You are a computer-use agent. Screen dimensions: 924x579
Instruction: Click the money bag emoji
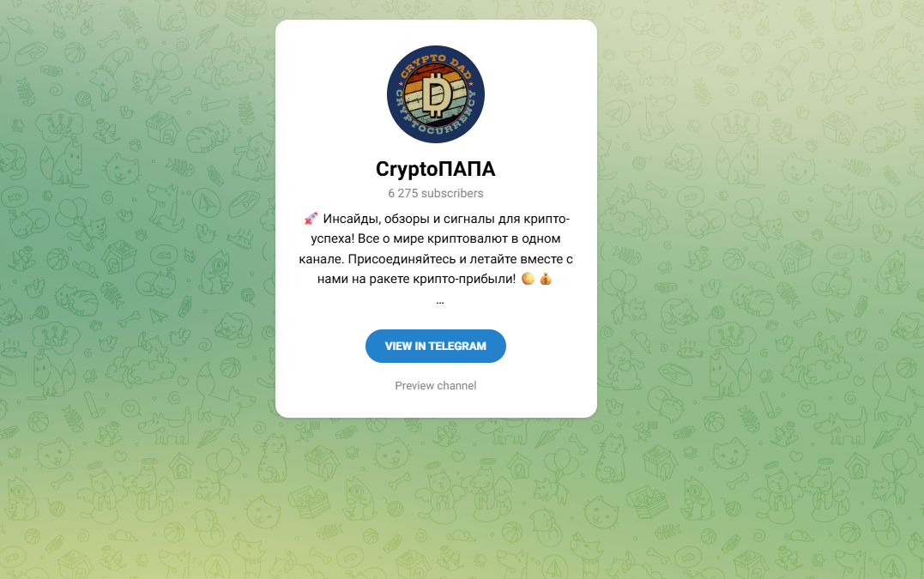tap(546, 279)
